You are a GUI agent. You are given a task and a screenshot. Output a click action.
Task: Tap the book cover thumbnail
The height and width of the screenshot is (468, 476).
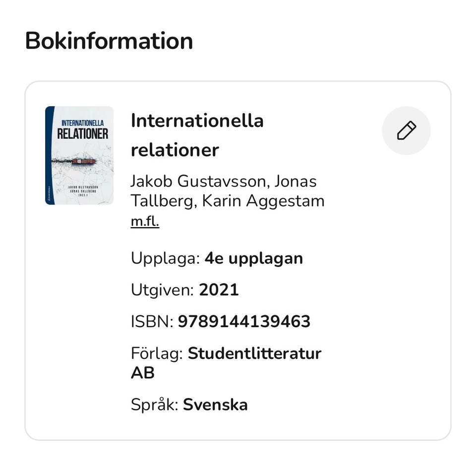click(79, 155)
